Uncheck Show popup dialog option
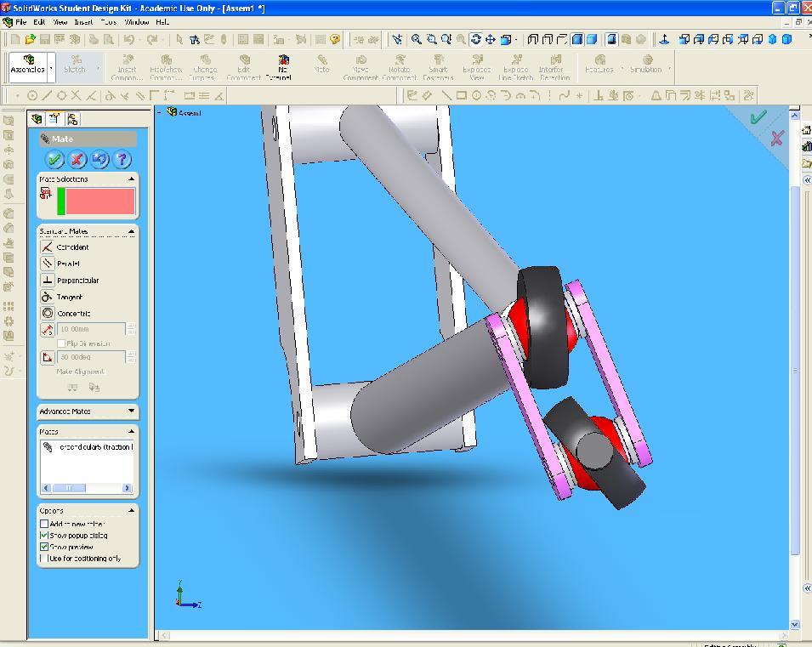Viewport: 812px width, 647px height. click(44, 536)
